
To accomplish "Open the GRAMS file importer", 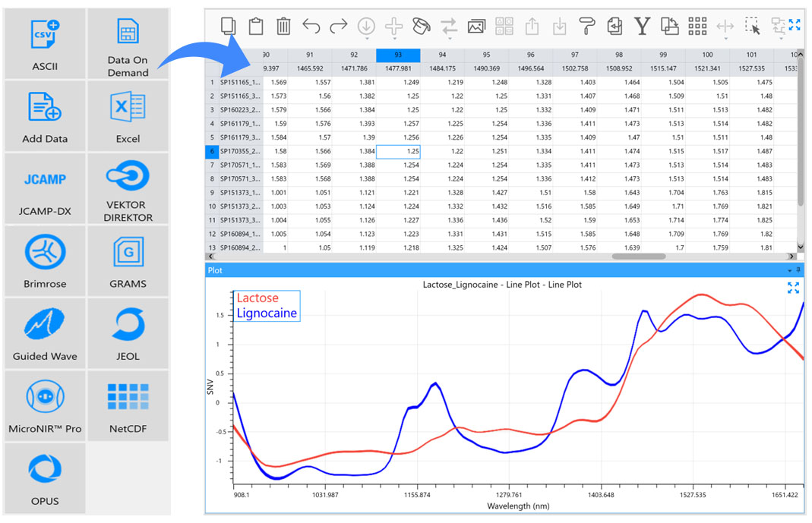I will coord(128,261).
